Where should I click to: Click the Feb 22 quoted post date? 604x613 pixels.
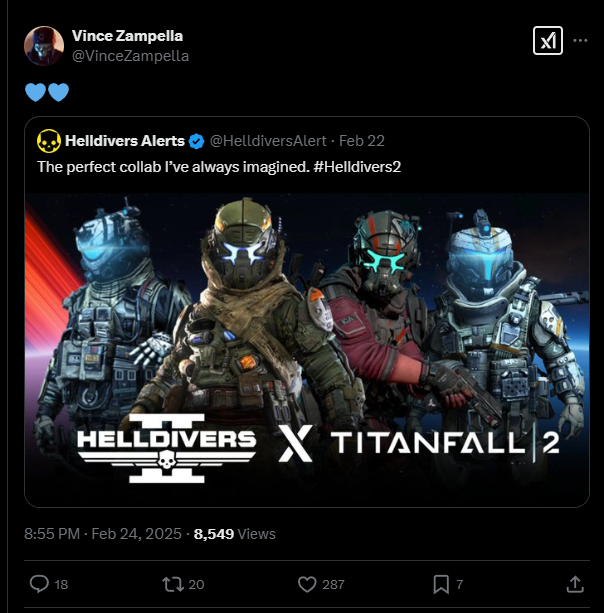[x=363, y=140]
